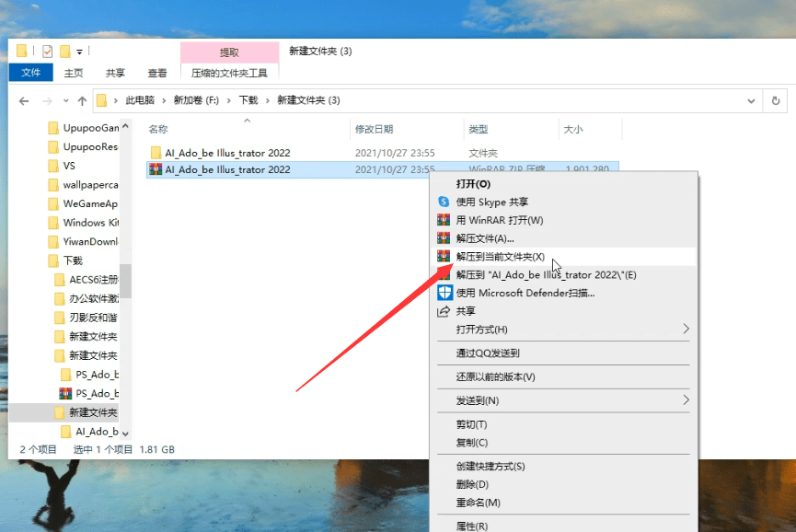
Task: Expand the 发送到(N) submenu arrow
Action: [686, 400]
